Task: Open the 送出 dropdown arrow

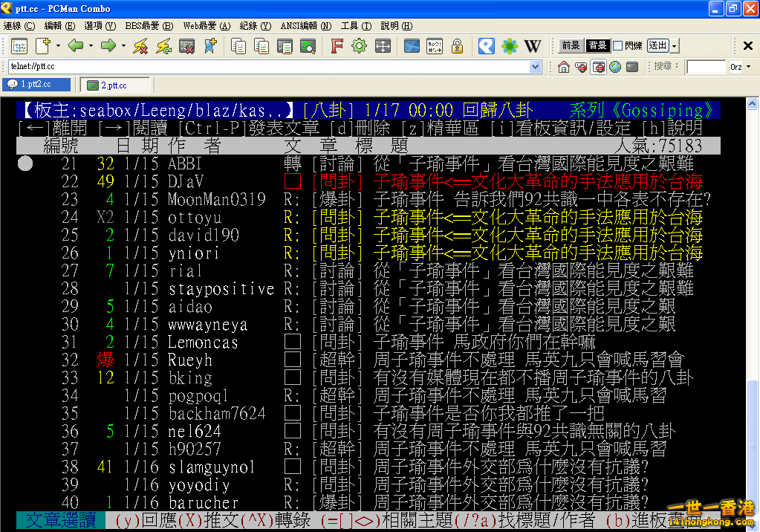Action: point(675,46)
